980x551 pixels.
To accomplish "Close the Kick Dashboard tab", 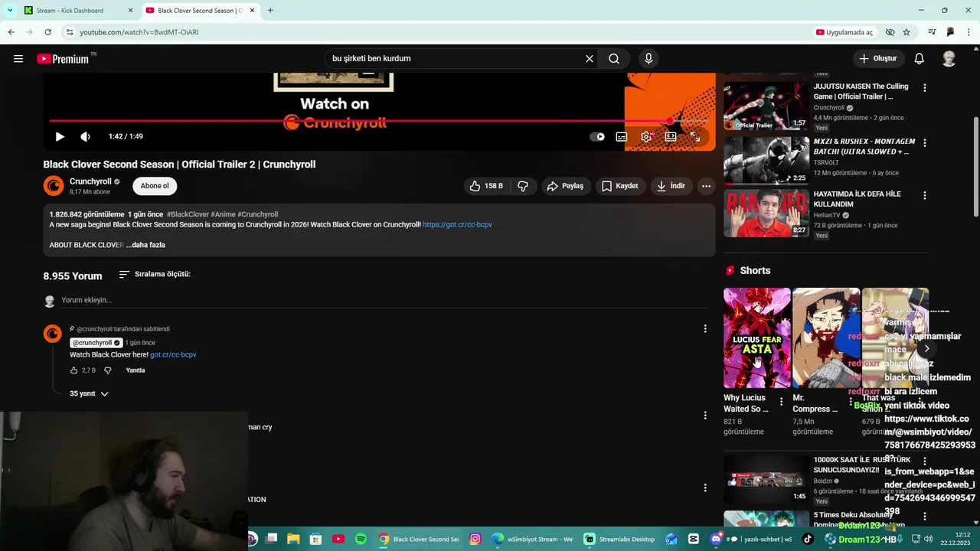I will coord(130,11).
